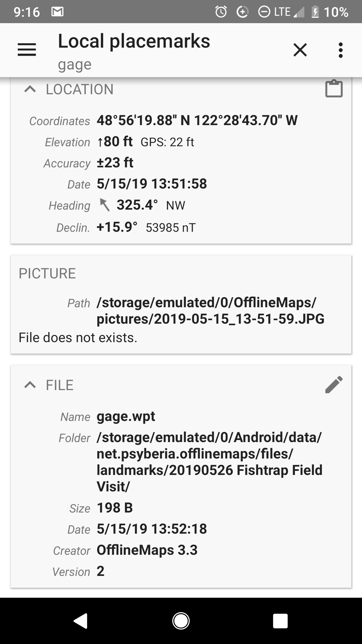Select the gage.wpt file name
The height and width of the screenshot is (644, 362).
[126, 416]
